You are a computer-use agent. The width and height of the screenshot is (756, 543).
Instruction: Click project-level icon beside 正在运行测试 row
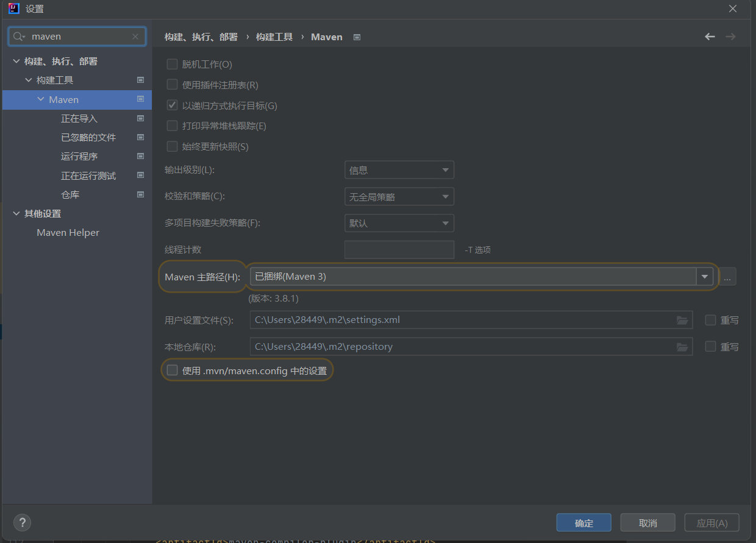point(140,176)
